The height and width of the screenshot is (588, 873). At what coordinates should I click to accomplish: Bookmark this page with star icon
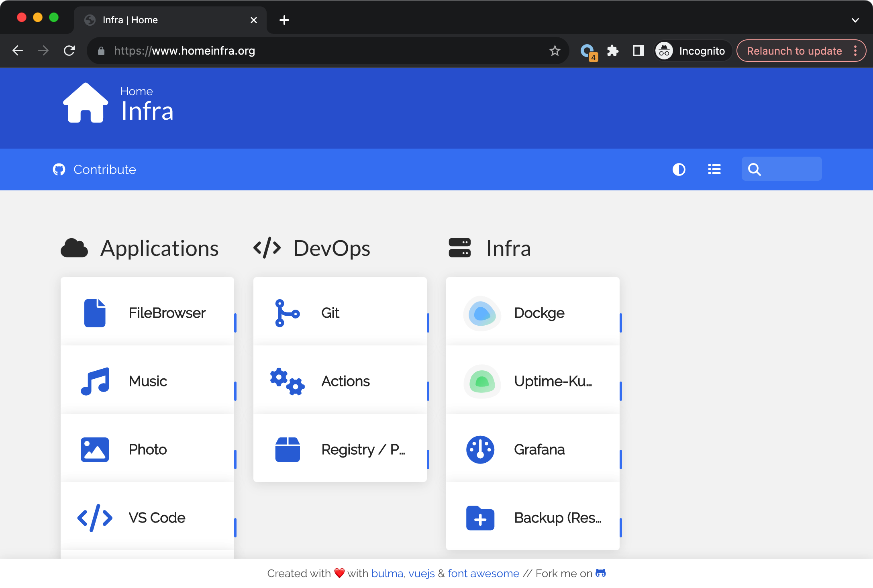click(x=555, y=51)
